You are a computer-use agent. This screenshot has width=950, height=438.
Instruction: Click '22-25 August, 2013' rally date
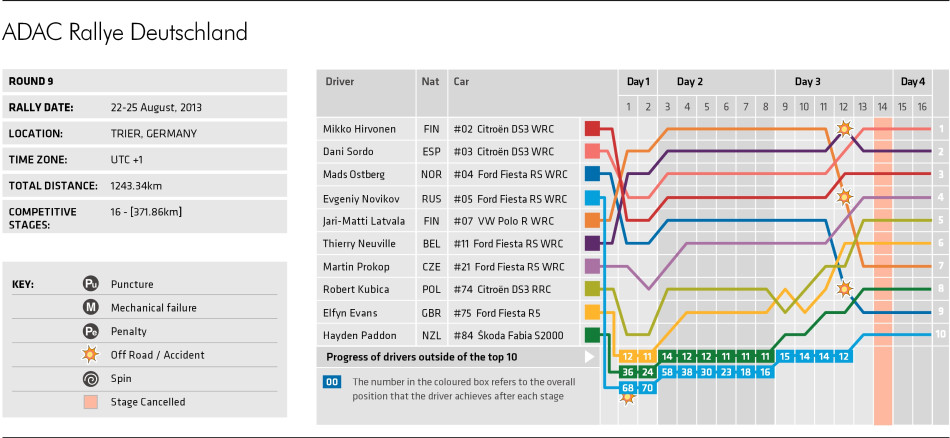(156, 108)
